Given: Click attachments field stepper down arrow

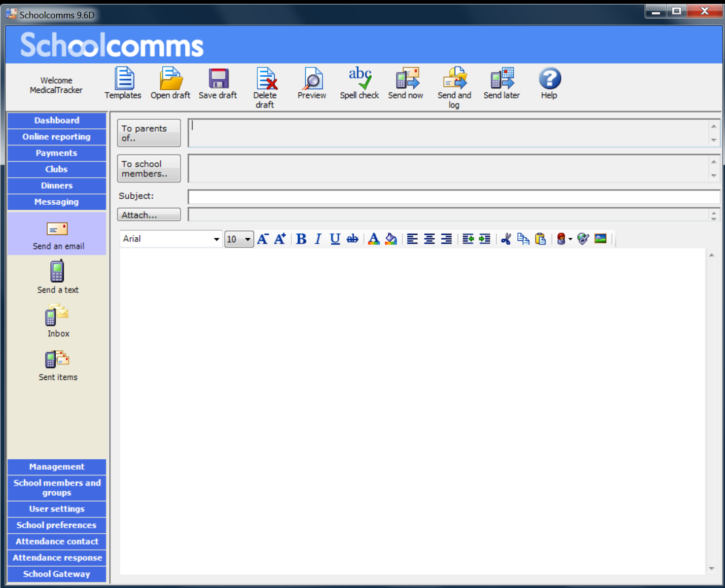Looking at the screenshot, I should click(x=714, y=218).
